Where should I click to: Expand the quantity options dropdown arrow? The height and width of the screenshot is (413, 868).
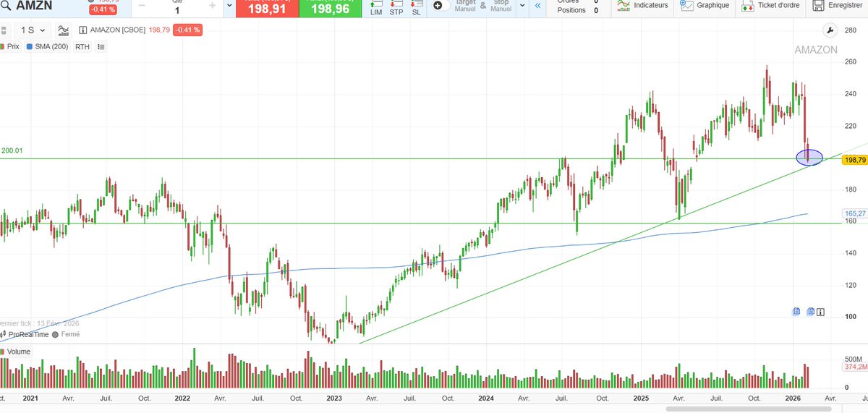[230, 6]
